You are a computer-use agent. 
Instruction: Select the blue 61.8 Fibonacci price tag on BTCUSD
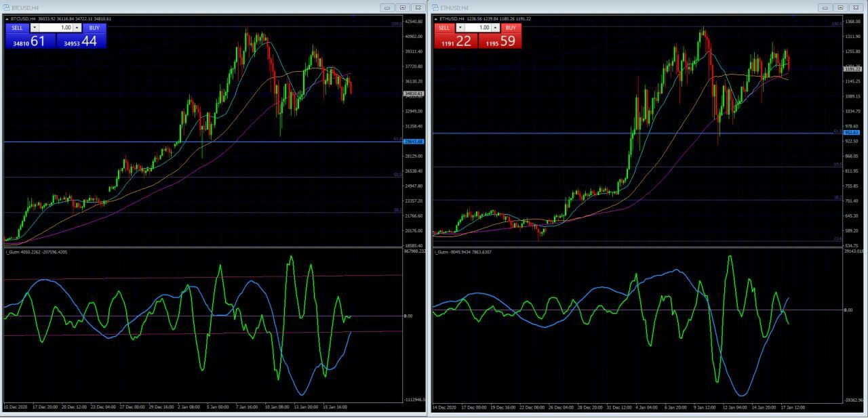tap(414, 142)
